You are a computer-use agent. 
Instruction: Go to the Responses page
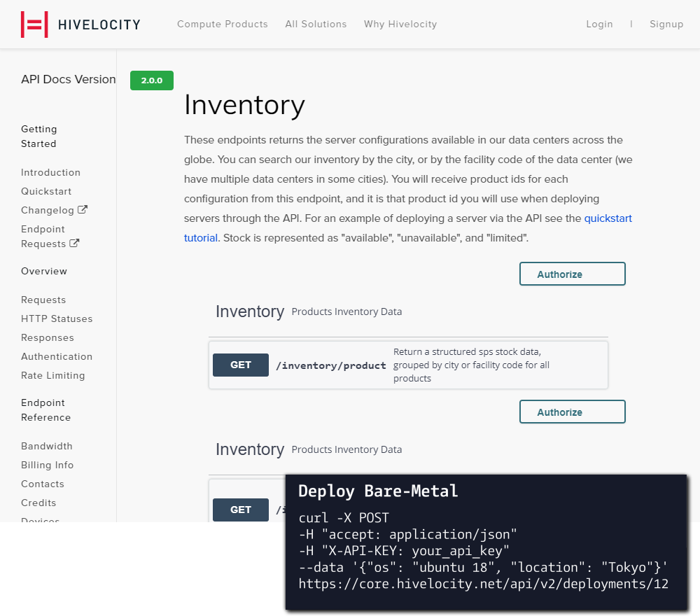[48, 337]
